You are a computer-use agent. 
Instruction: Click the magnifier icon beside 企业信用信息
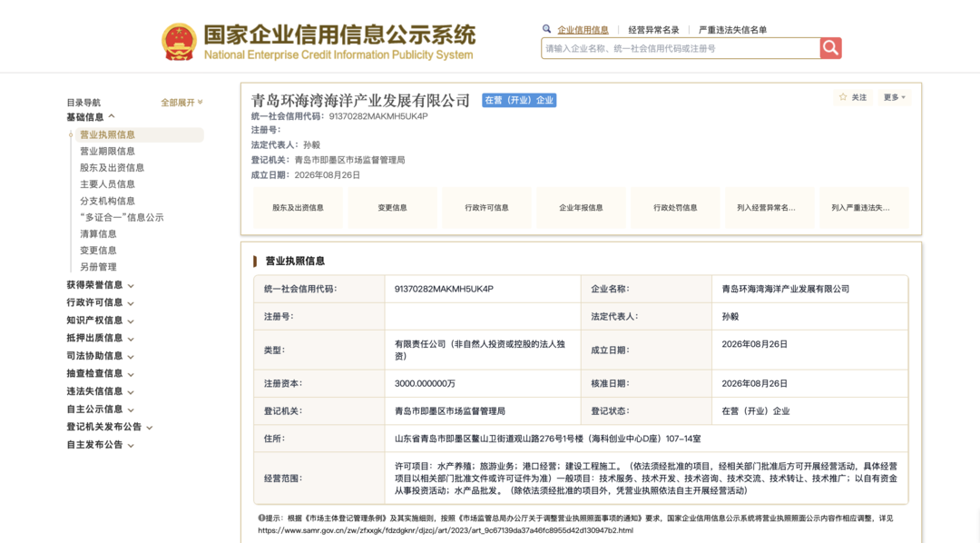click(547, 29)
